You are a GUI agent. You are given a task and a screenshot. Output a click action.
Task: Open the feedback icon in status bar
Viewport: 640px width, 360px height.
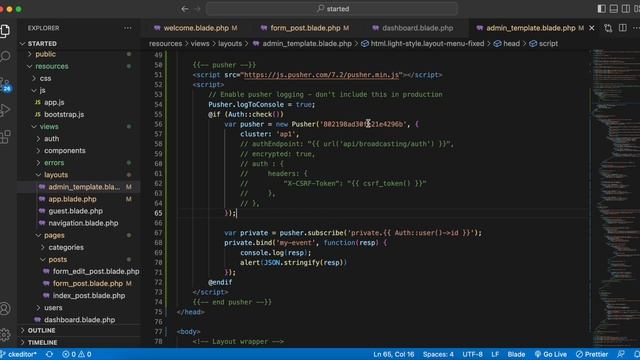click(621, 354)
